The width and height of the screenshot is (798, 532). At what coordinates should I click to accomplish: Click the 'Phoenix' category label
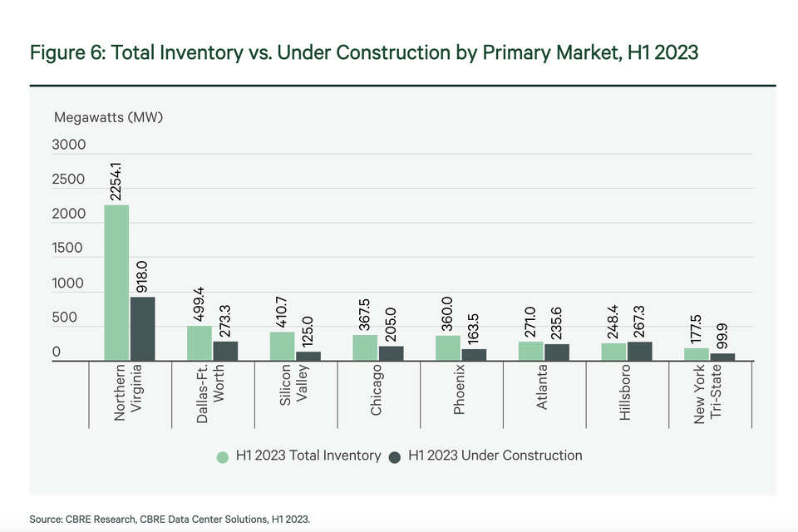(x=459, y=389)
